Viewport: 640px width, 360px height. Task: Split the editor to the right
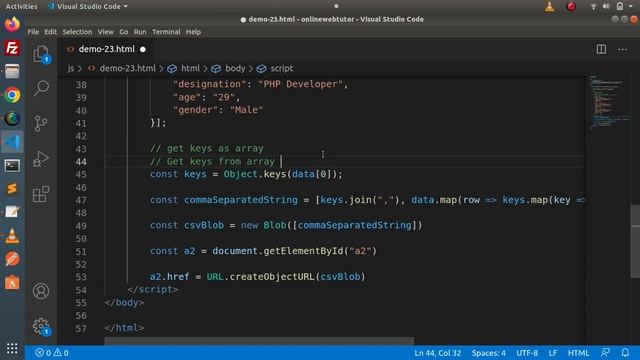point(601,49)
